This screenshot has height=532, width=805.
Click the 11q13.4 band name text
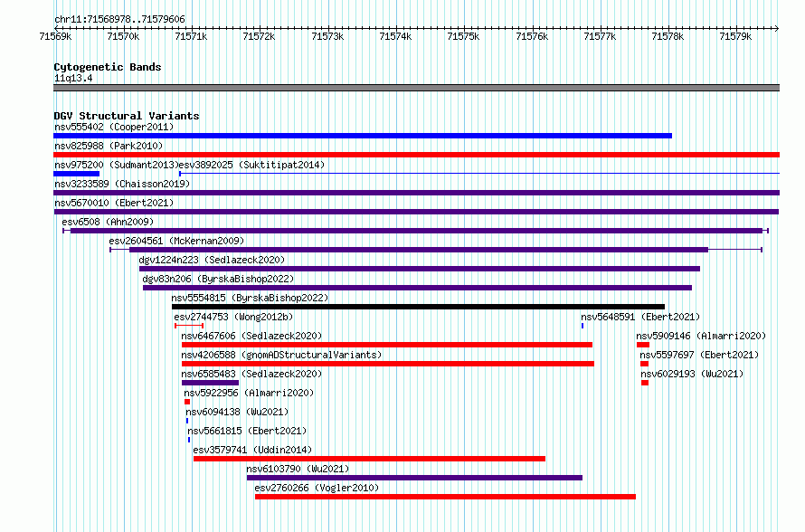tap(73, 78)
